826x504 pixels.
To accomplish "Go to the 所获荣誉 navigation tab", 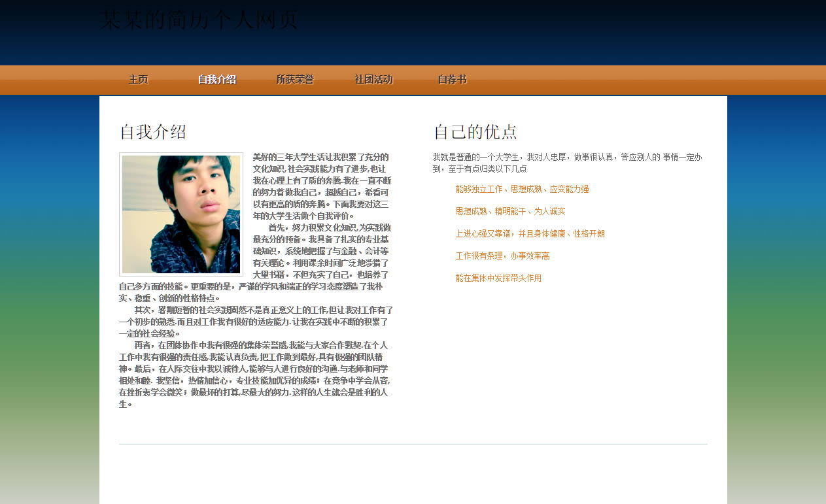I will coord(295,80).
